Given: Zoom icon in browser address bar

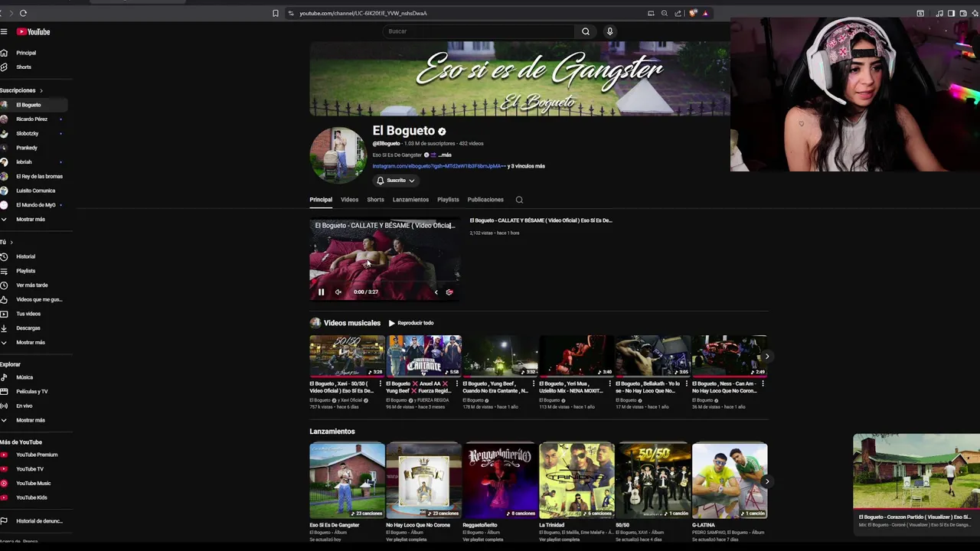Looking at the screenshot, I should pyautogui.click(x=665, y=13).
